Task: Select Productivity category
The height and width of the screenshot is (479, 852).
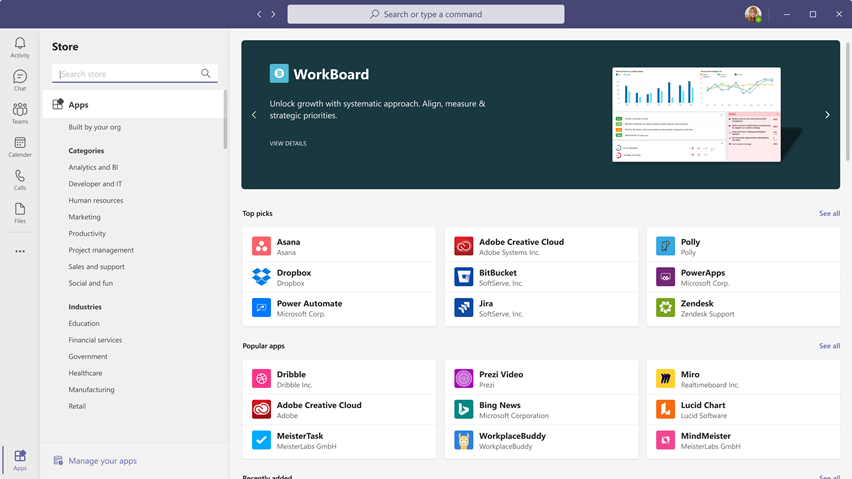Action: click(x=87, y=234)
